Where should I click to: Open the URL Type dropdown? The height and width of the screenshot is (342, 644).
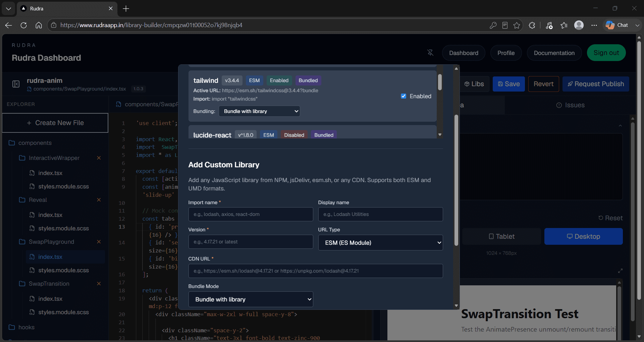pyautogui.click(x=380, y=243)
